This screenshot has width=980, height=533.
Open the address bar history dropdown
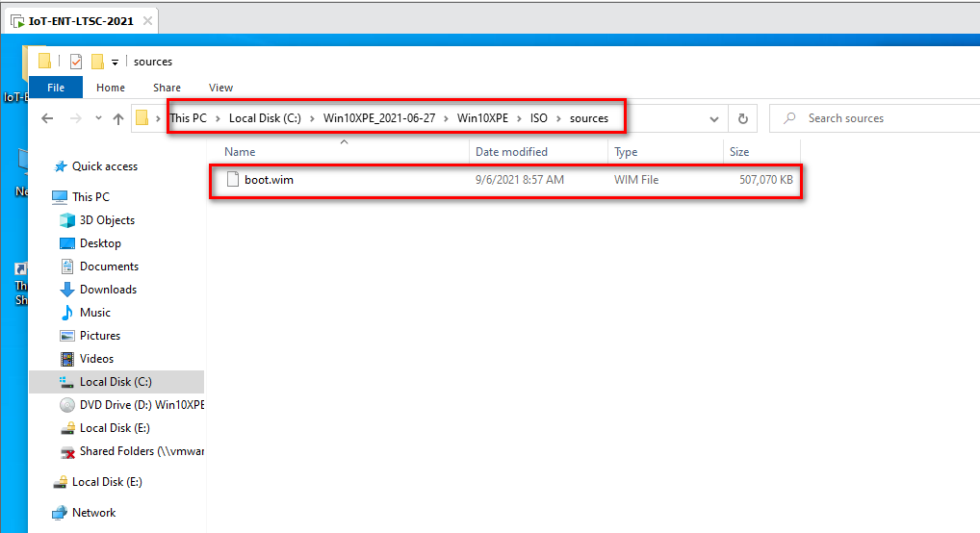[714, 118]
